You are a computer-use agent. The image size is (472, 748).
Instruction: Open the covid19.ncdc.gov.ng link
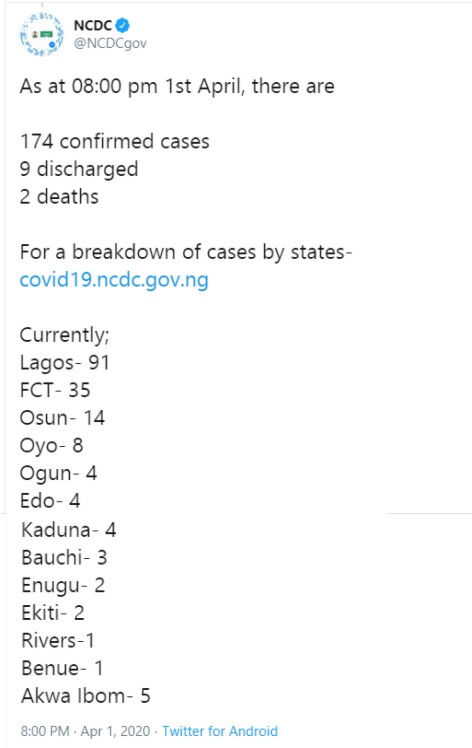(x=114, y=280)
